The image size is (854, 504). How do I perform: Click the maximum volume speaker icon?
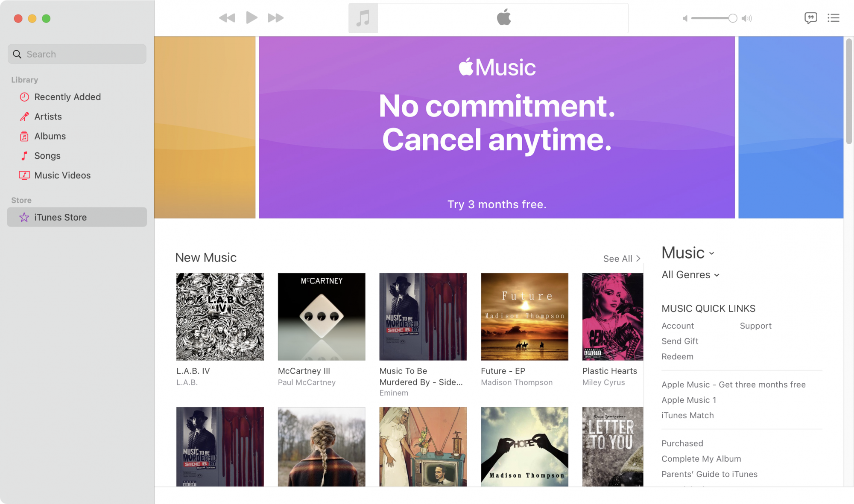747,18
